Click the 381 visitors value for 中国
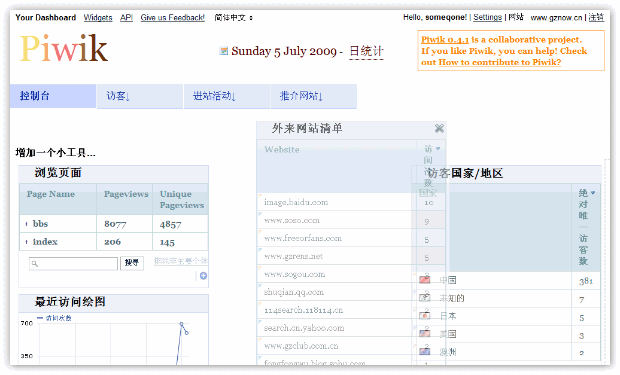Image resolution: width=620 pixels, height=375 pixels. [586, 281]
